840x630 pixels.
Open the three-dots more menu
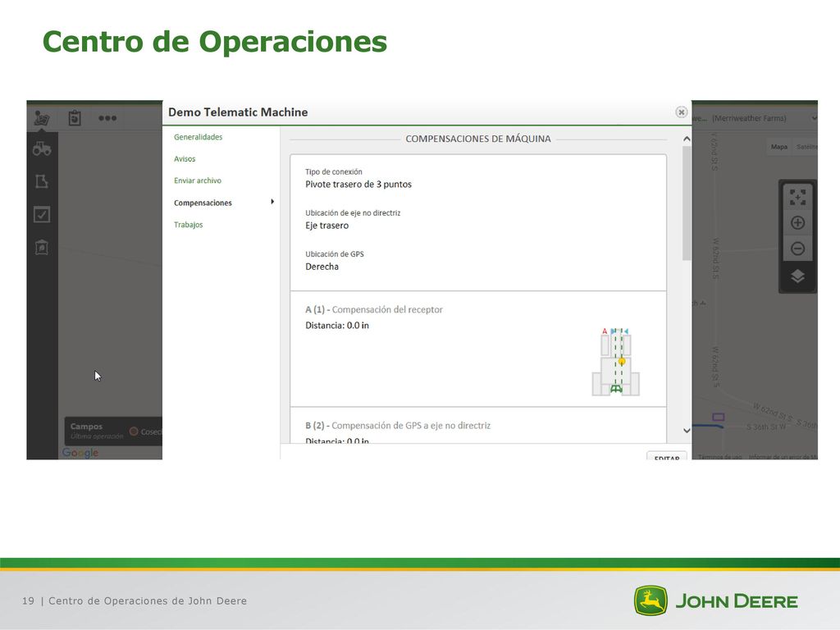(x=107, y=118)
